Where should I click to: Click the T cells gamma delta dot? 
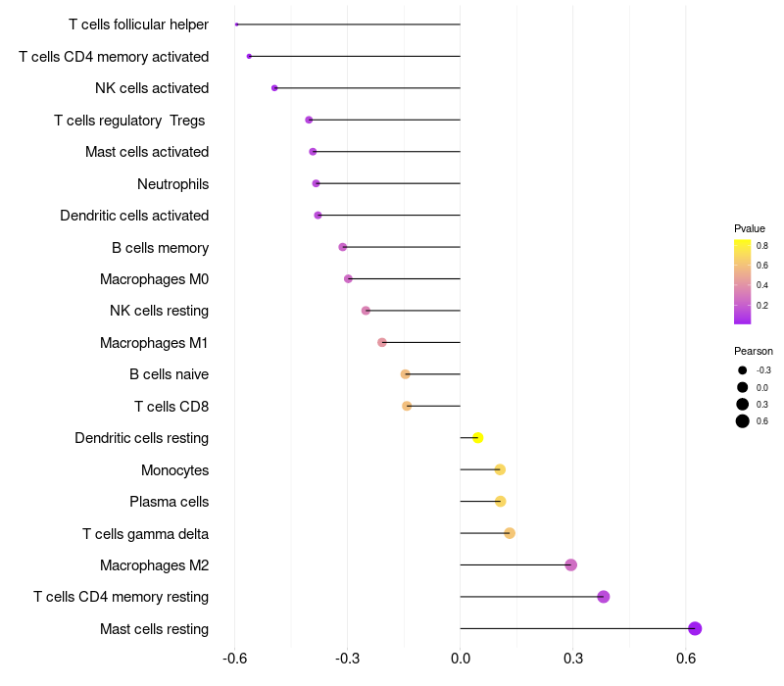pos(509,533)
